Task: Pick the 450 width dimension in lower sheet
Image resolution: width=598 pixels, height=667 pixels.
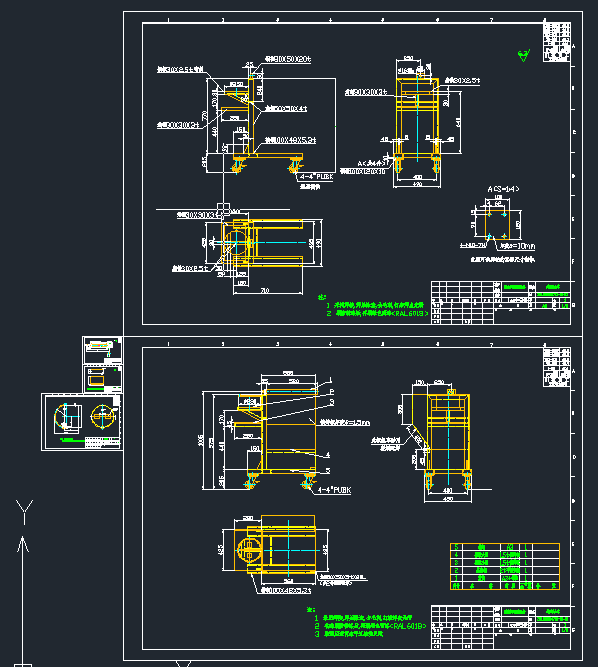Action: point(448,499)
